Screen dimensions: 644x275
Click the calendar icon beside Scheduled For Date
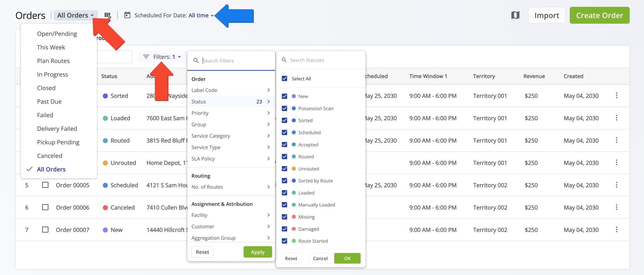point(127,15)
